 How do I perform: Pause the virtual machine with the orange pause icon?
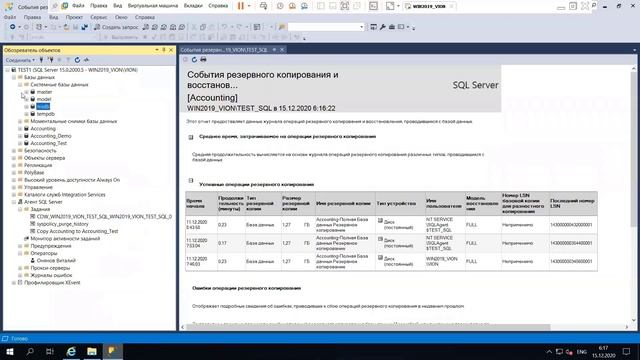[240, 6]
